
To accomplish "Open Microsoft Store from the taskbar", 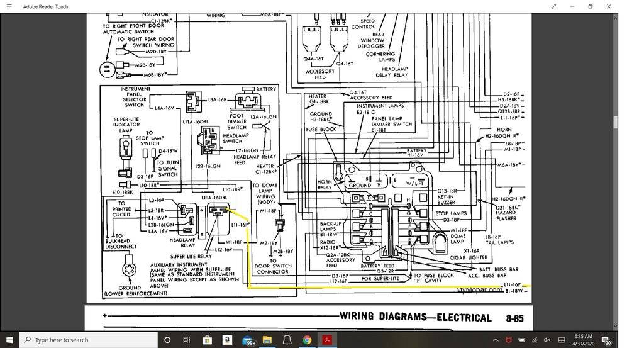I will point(206,340).
